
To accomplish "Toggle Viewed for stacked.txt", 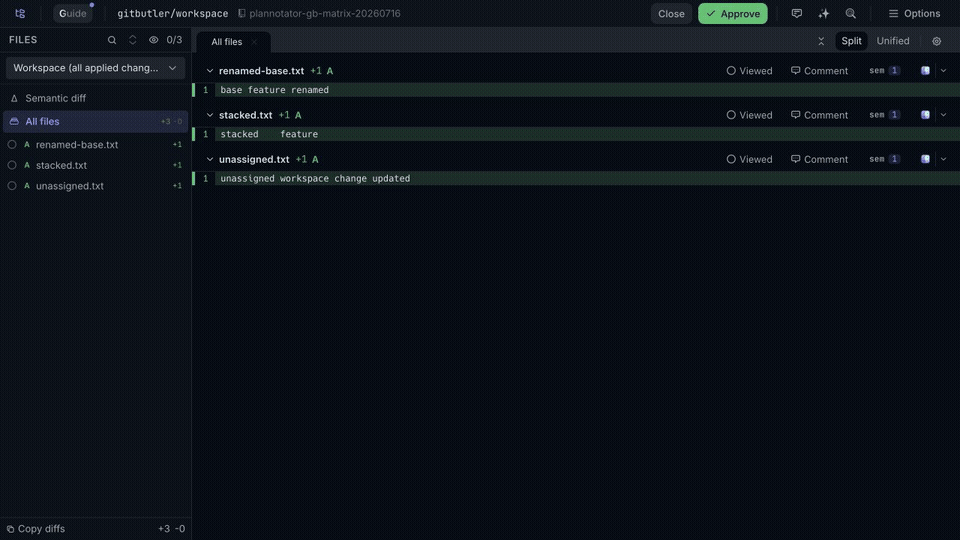I will click(749, 115).
